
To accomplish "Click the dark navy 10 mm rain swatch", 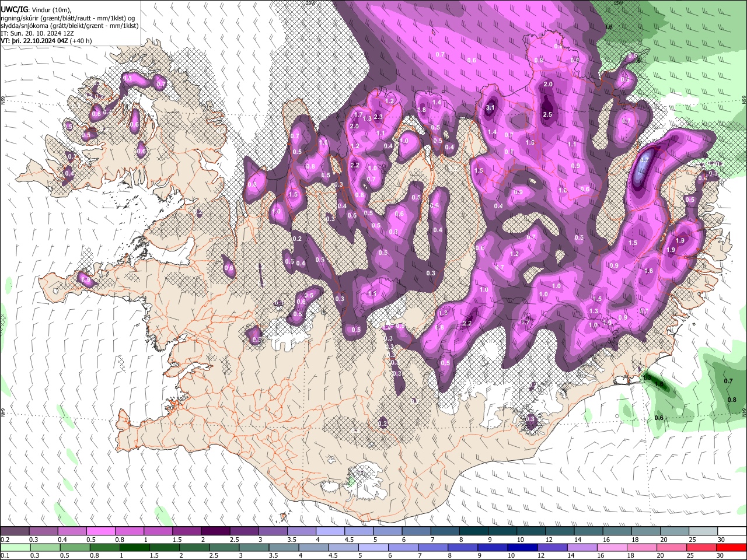I will pyautogui.click(x=523, y=547).
